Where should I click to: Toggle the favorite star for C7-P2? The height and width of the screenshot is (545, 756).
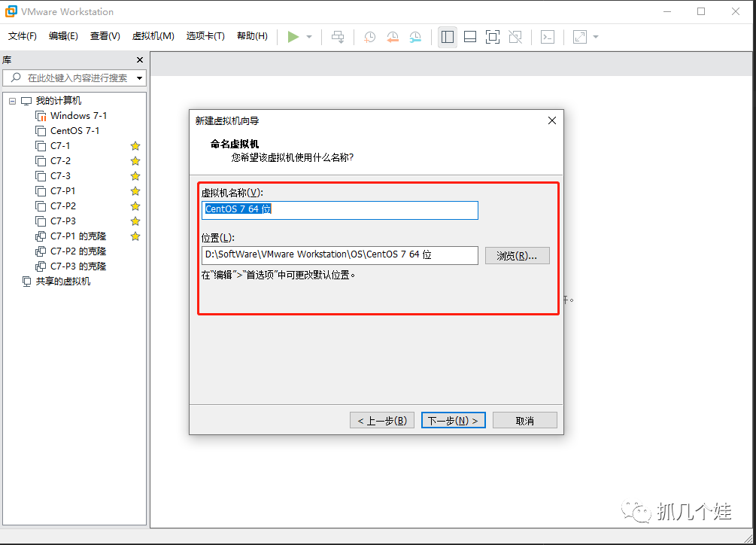[x=135, y=206]
